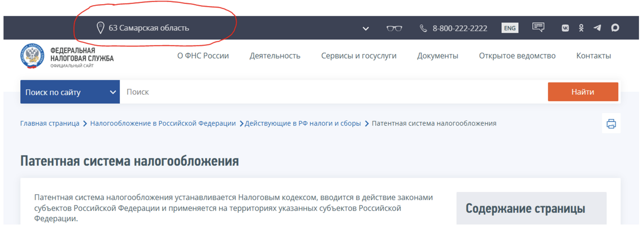Viewport: 644px width, 226px height.
Task: Expand Поиск по сайту dropdown
Action: point(70,92)
